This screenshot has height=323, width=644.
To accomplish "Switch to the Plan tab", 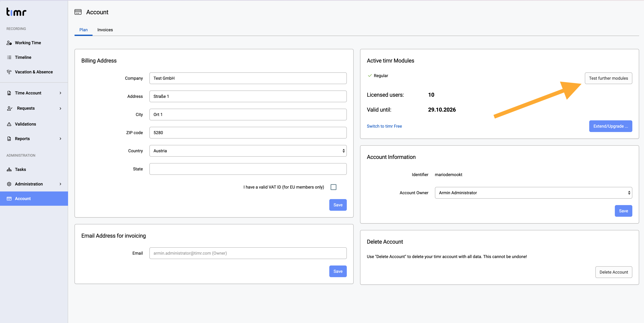I will click(x=83, y=30).
